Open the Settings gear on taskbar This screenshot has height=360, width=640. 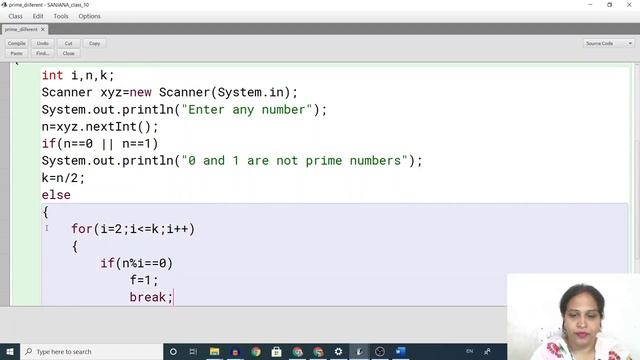click(338, 351)
